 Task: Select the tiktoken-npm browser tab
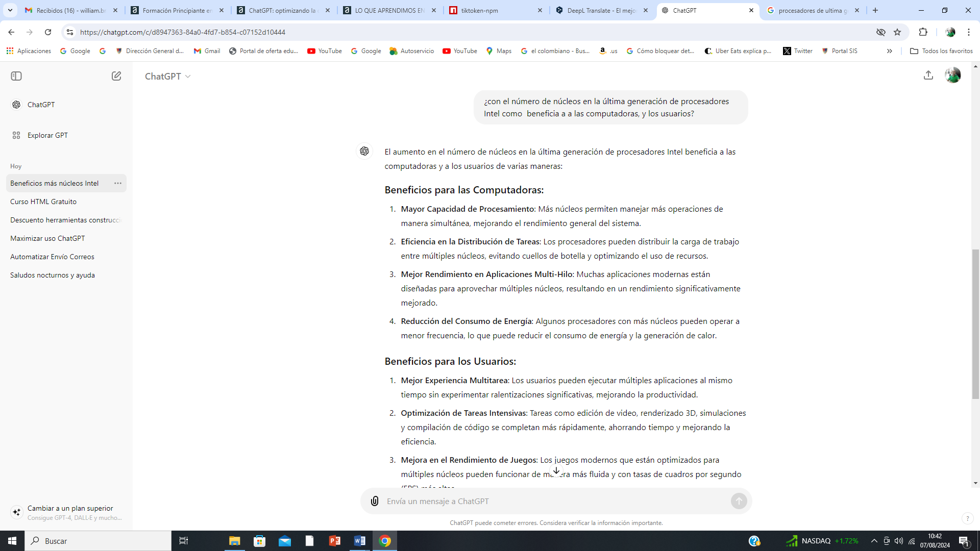[x=497, y=10]
